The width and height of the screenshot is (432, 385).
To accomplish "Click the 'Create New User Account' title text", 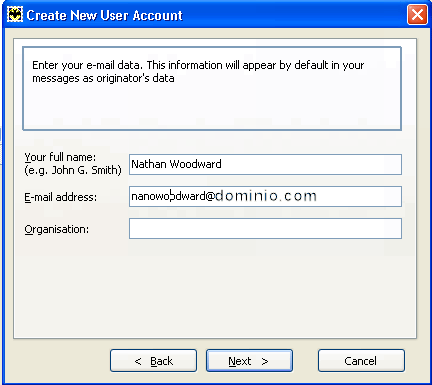I will [105, 15].
